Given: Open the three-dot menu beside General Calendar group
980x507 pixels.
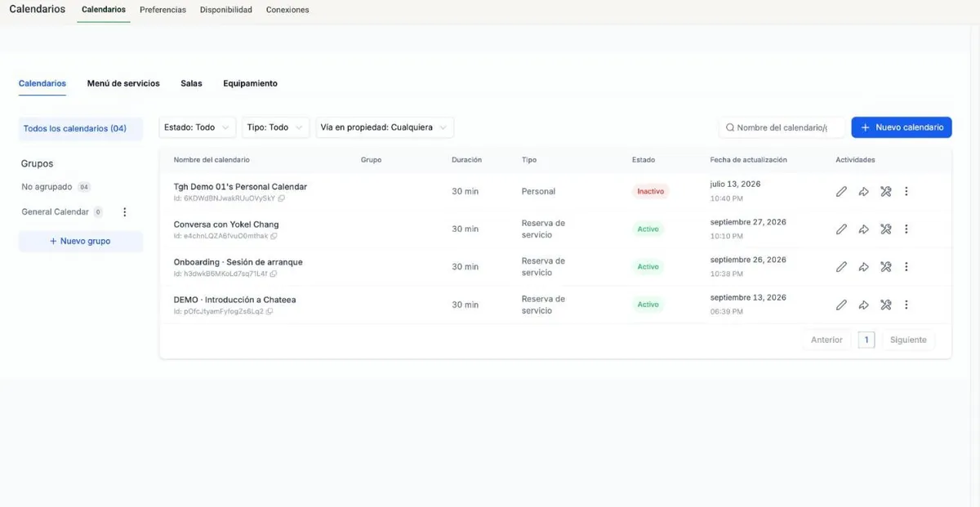Looking at the screenshot, I should point(124,212).
